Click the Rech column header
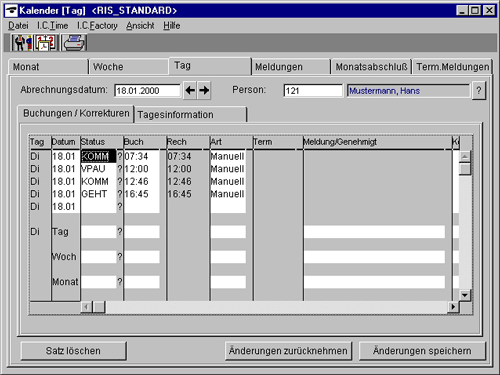Screen dimensions: 500x375 tap(188, 142)
